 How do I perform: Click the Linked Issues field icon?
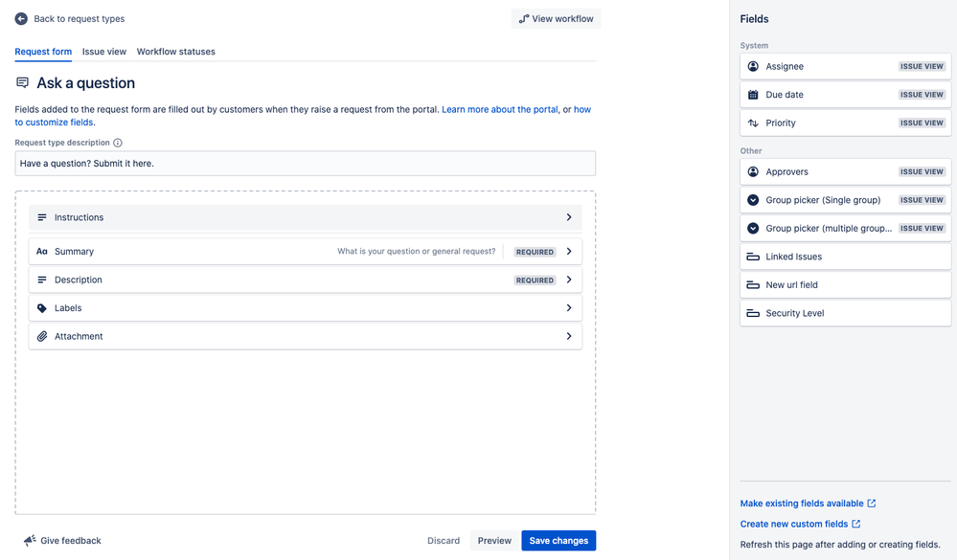pos(753,257)
